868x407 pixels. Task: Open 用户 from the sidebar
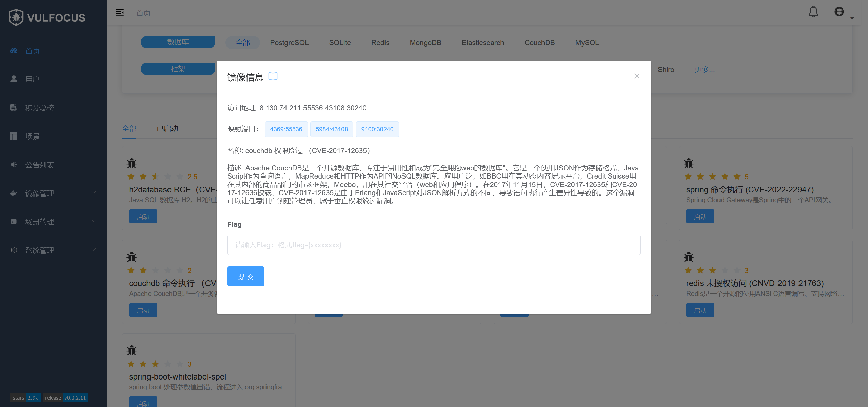[32, 79]
